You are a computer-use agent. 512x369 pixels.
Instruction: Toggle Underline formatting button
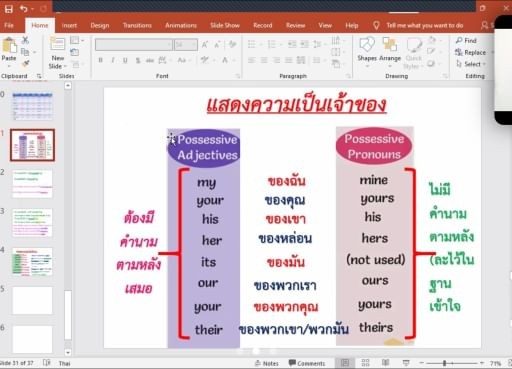[125, 60]
